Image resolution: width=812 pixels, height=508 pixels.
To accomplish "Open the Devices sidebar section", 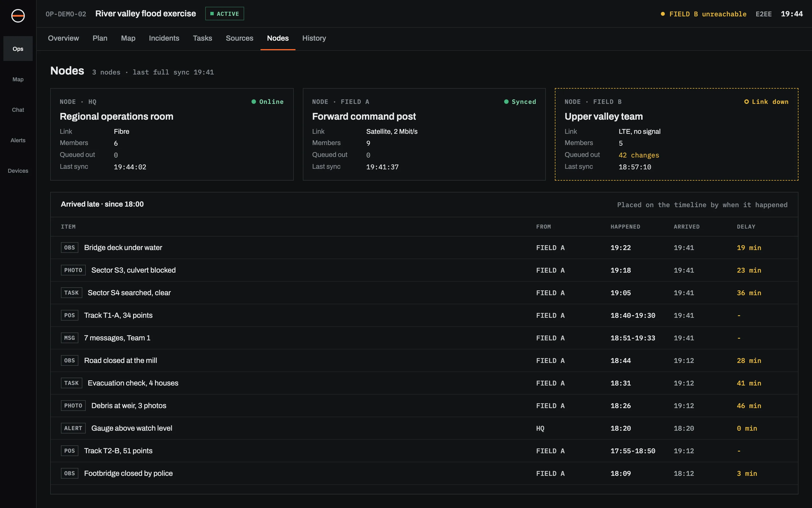I will tap(18, 171).
